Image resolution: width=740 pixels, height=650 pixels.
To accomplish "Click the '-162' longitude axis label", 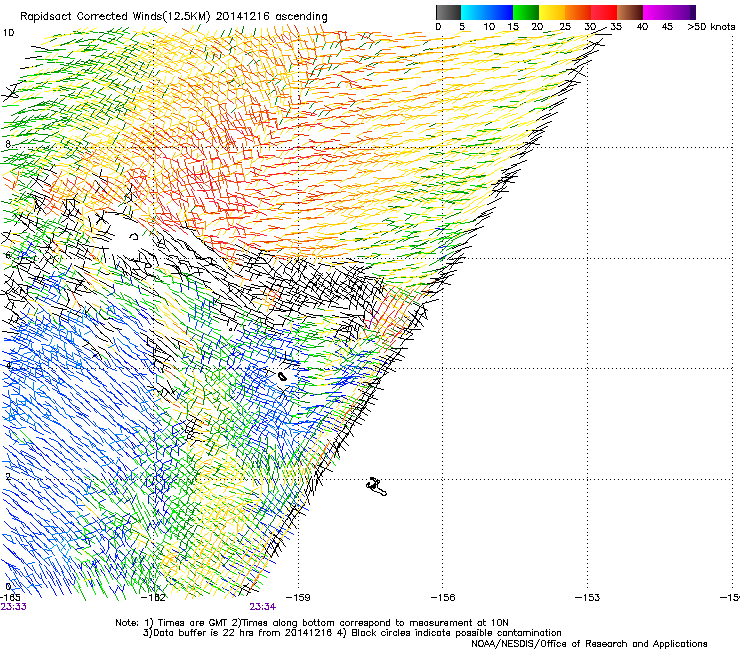I will (x=154, y=598).
